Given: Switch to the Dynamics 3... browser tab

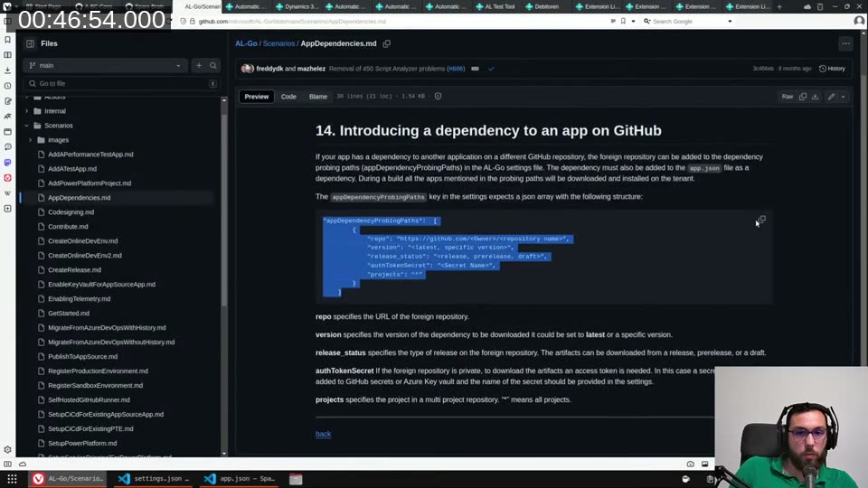Looking at the screenshot, I should [299, 6].
